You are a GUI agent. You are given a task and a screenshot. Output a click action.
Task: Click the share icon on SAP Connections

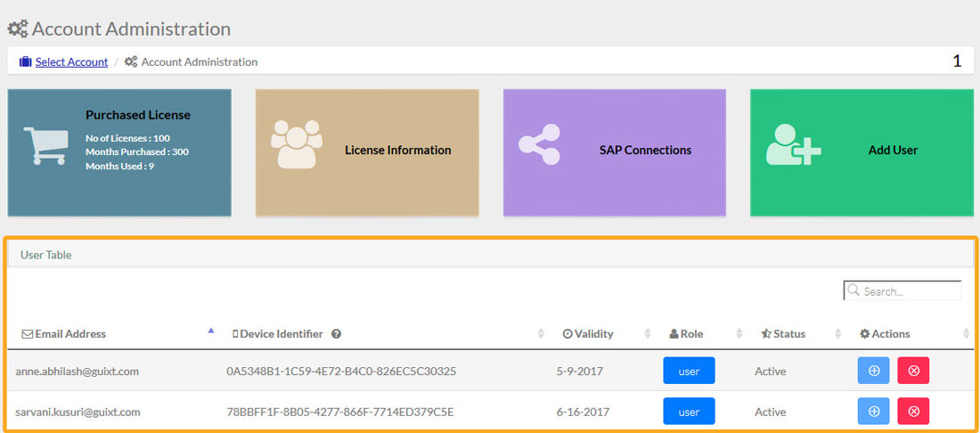[x=539, y=145]
